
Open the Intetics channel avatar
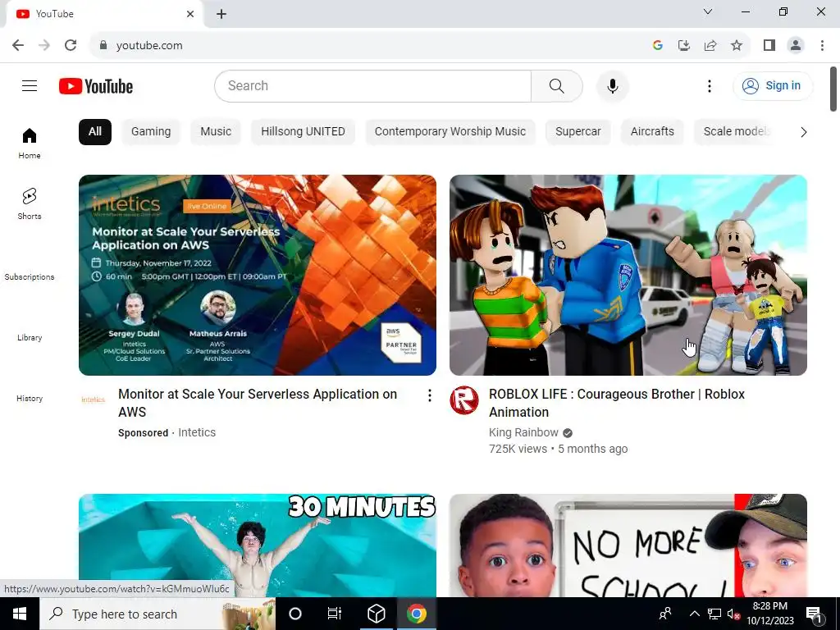coord(94,399)
